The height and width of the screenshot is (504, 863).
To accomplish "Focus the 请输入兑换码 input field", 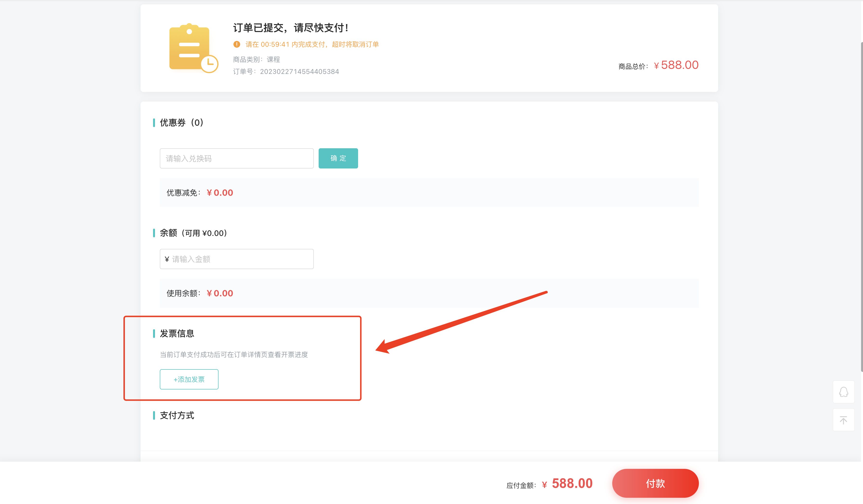I will pos(237,158).
